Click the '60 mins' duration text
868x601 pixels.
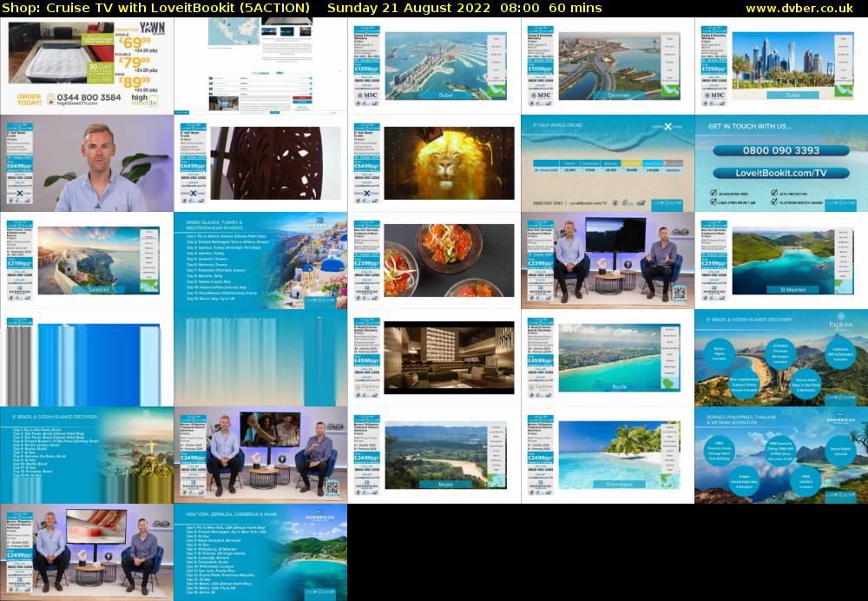pyautogui.click(x=575, y=9)
